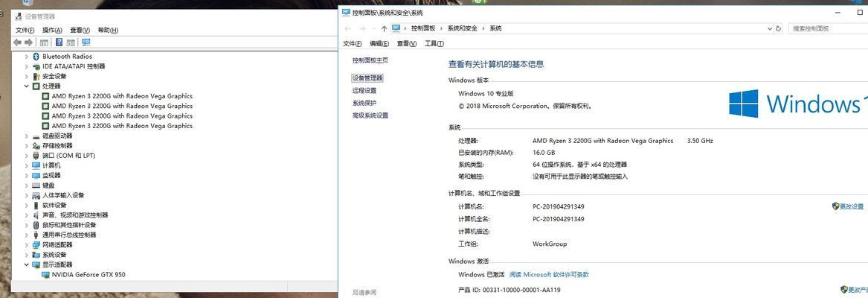Click 磁盘驱动器 drive icon
868x298 pixels.
tap(36, 136)
